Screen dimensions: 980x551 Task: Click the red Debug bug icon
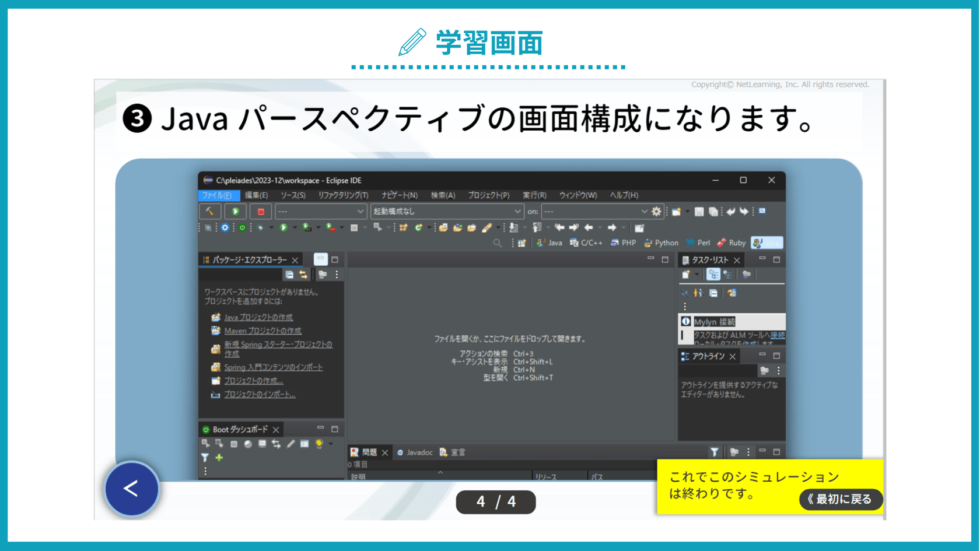coord(260,211)
